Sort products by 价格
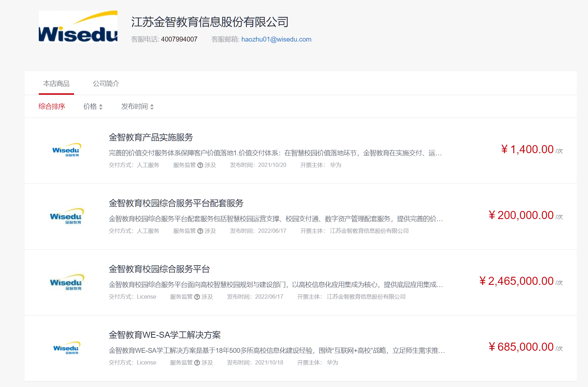Image resolution: width=588 pixels, height=387 pixels. point(93,106)
